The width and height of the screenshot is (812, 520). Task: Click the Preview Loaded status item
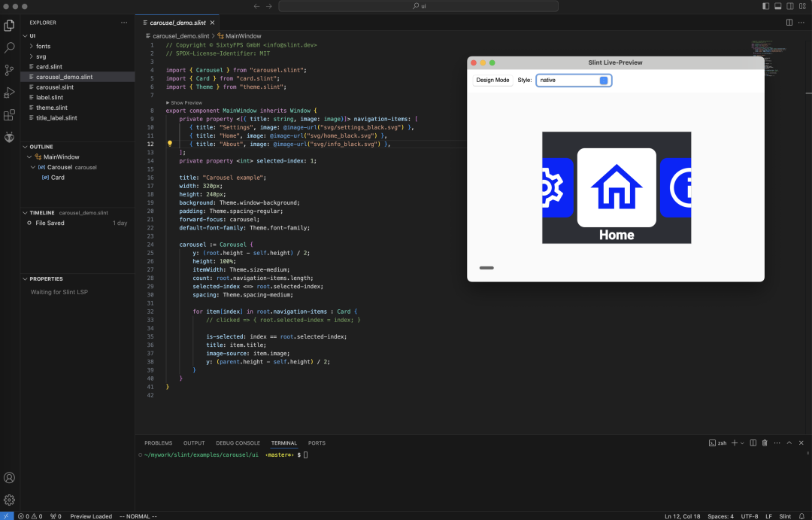[x=91, y=515]
